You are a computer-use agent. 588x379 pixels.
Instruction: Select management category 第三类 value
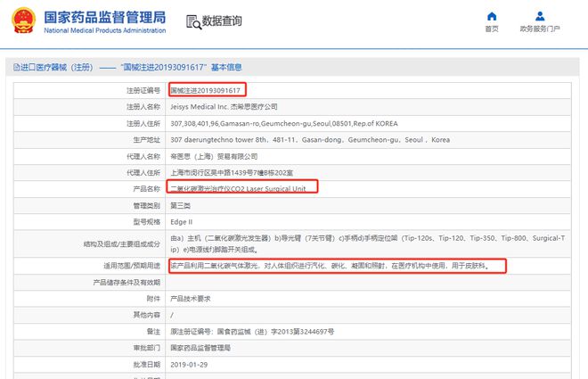point(180,206)
